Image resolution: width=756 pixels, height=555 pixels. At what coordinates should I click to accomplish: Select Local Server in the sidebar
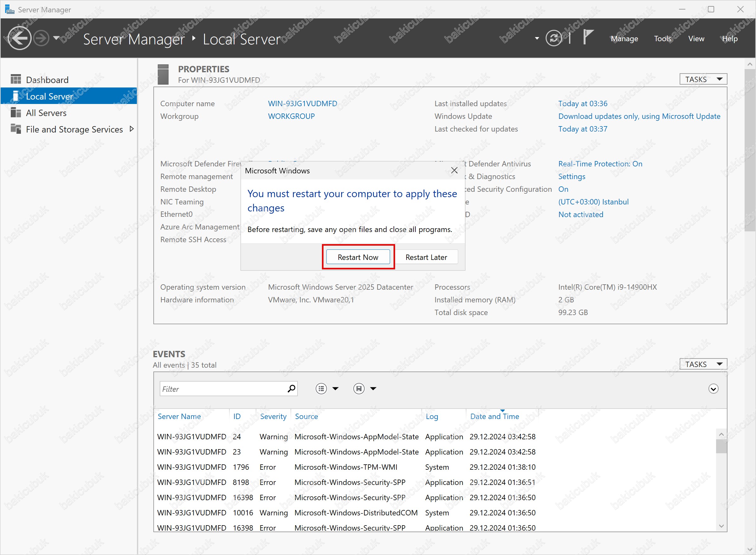(x=68, y=96)
